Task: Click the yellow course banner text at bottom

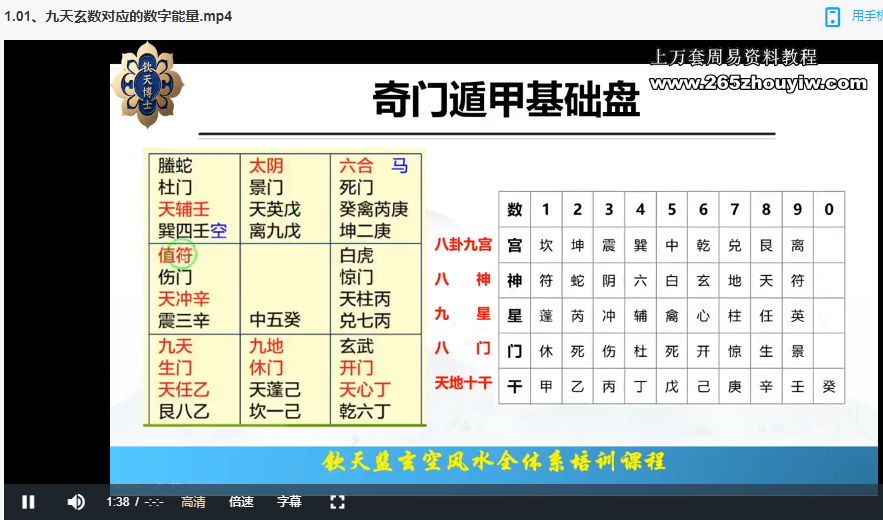Action: pos(494,462)
